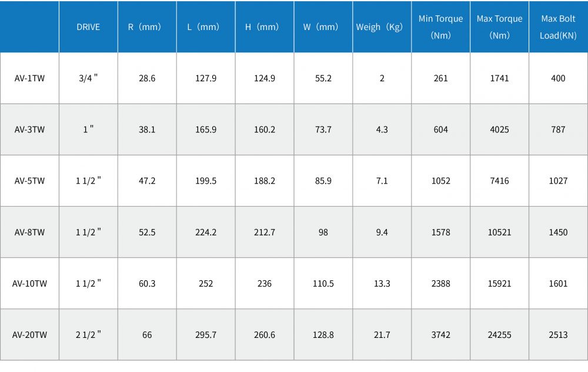The image size is (588, 372).
Task: Click the DRIVE column header
Action: pos(88,27)
